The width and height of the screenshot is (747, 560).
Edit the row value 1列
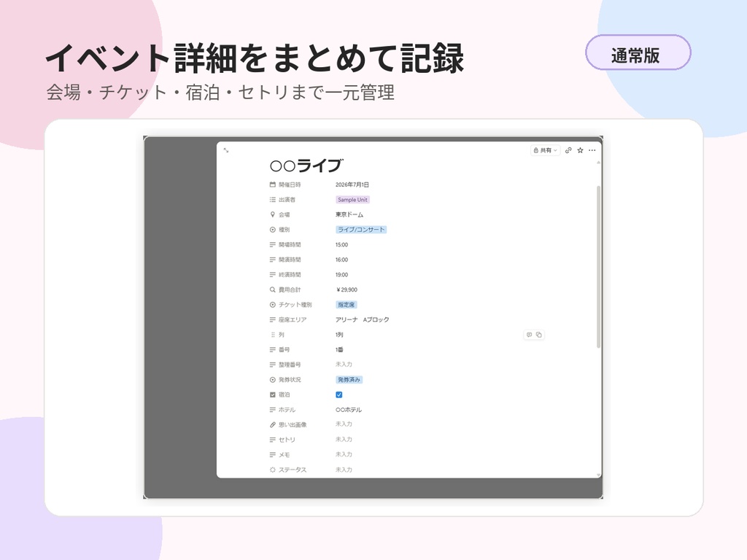(339, 334)
